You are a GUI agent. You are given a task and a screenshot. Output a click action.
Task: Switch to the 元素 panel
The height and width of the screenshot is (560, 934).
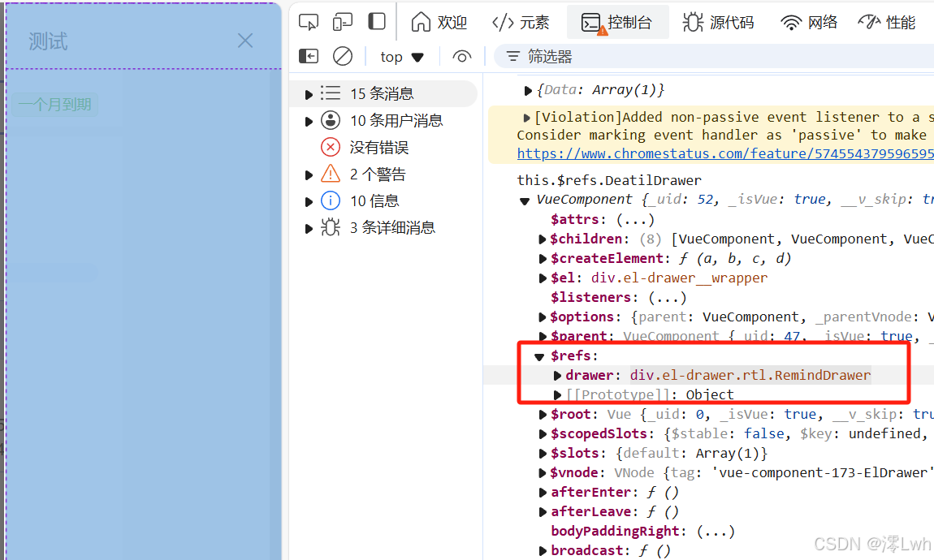[521, 22]
